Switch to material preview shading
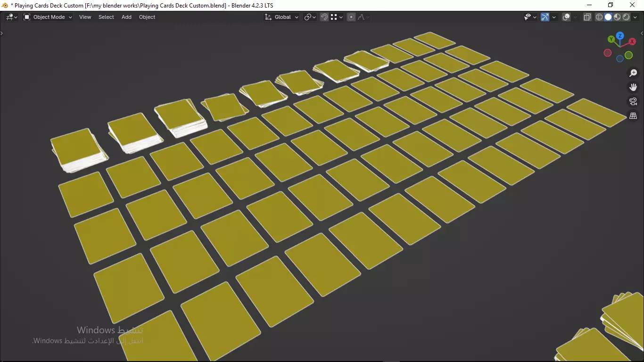The height and width of the screenshot is (362, 644). tap(617, 17)
